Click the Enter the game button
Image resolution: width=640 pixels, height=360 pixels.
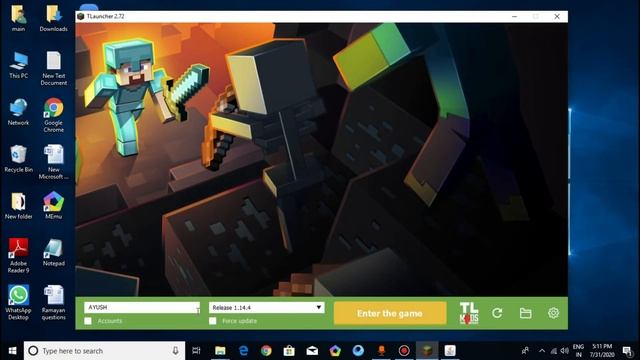pos(390,313)
